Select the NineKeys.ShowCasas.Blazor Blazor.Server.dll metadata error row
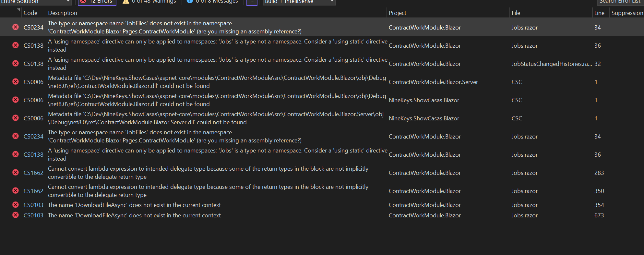 point(214,118)
